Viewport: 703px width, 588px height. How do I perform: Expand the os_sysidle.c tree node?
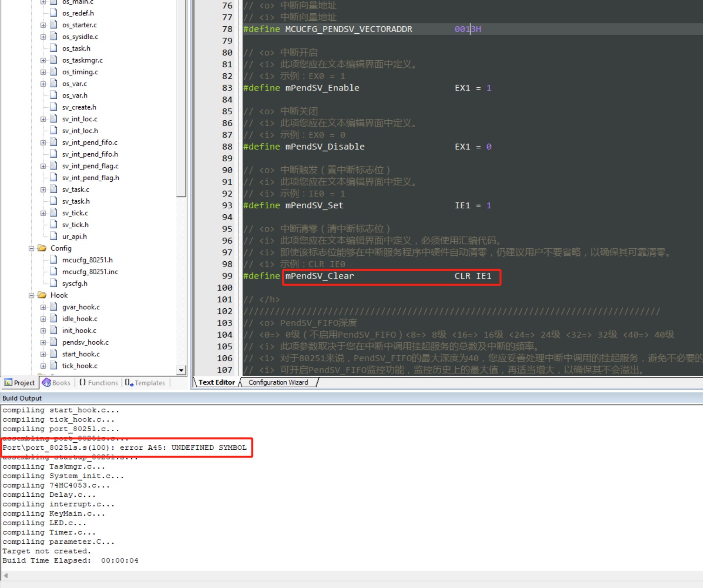point(43,37)
